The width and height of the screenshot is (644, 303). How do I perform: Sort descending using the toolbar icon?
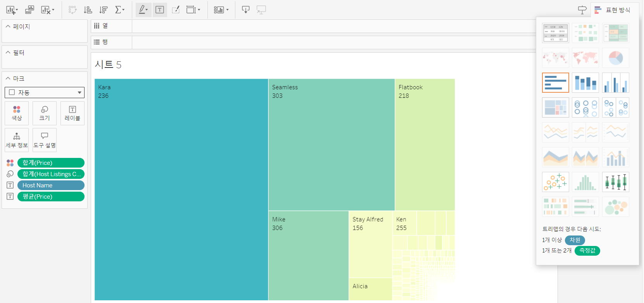click(x=104, y=10)
